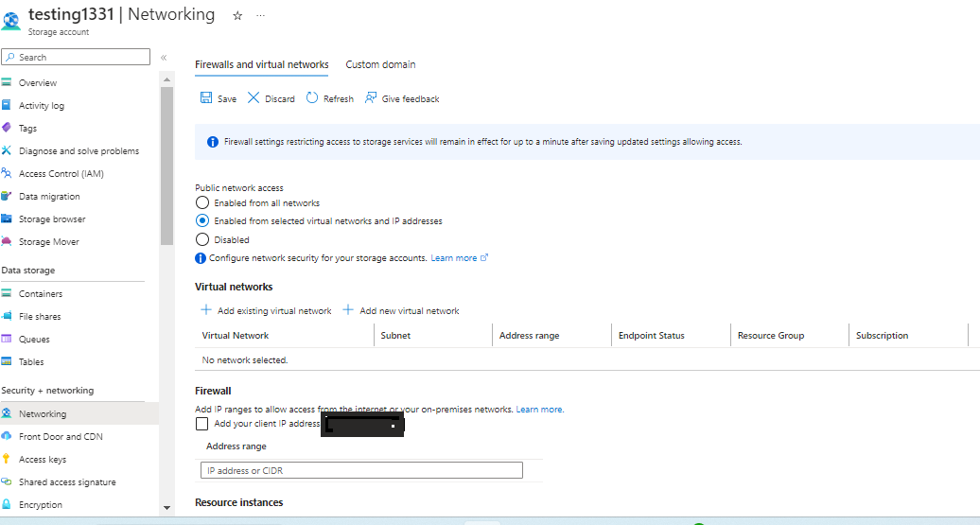Click the Address range column header
The height and width of the screenshot is (525, 980).
(x=530, y=335)
